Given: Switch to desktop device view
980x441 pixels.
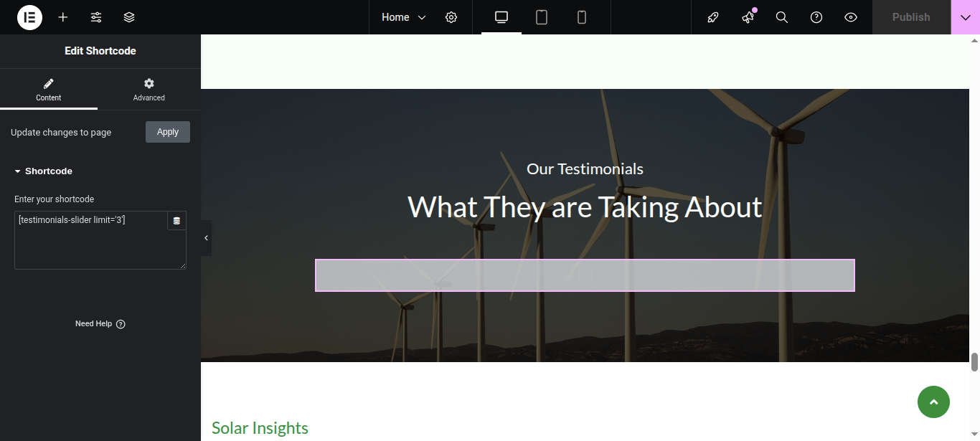Looking at the screenshot, I should coord(501,17).
